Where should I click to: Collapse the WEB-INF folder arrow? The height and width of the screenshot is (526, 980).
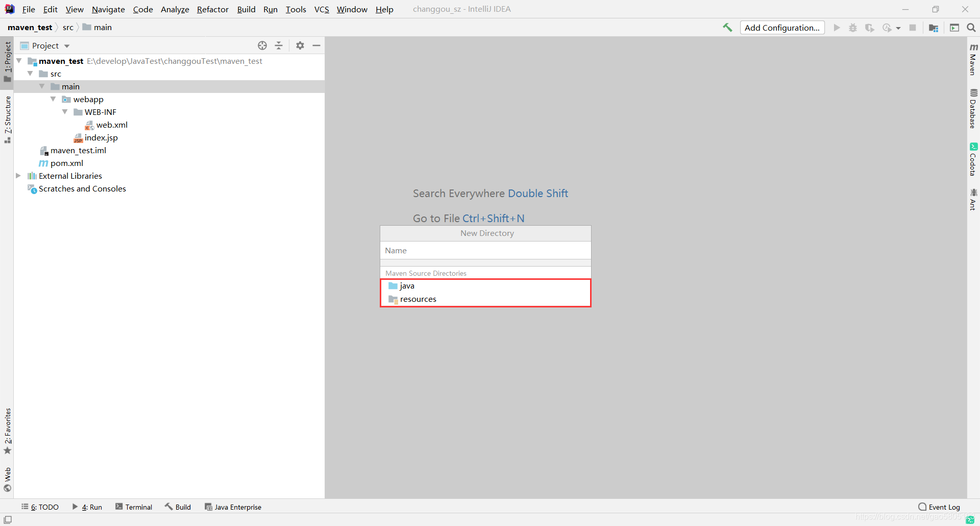click(x=65, y=112)
